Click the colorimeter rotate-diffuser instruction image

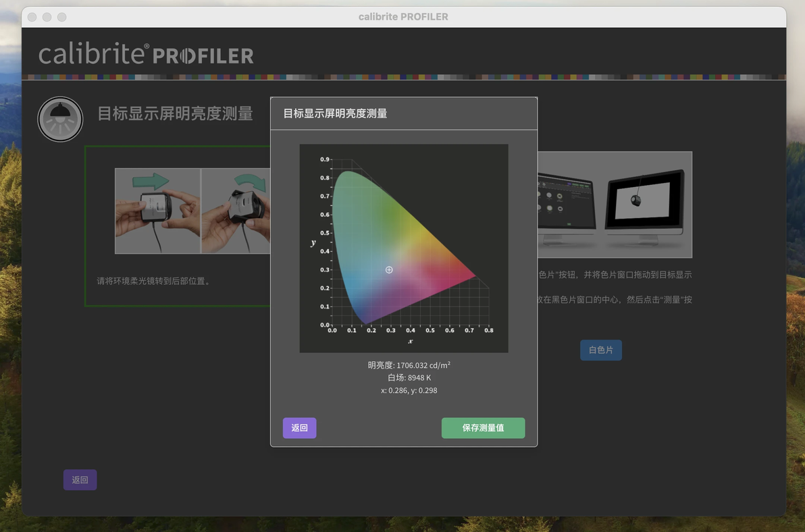click(x=236, y=211)
